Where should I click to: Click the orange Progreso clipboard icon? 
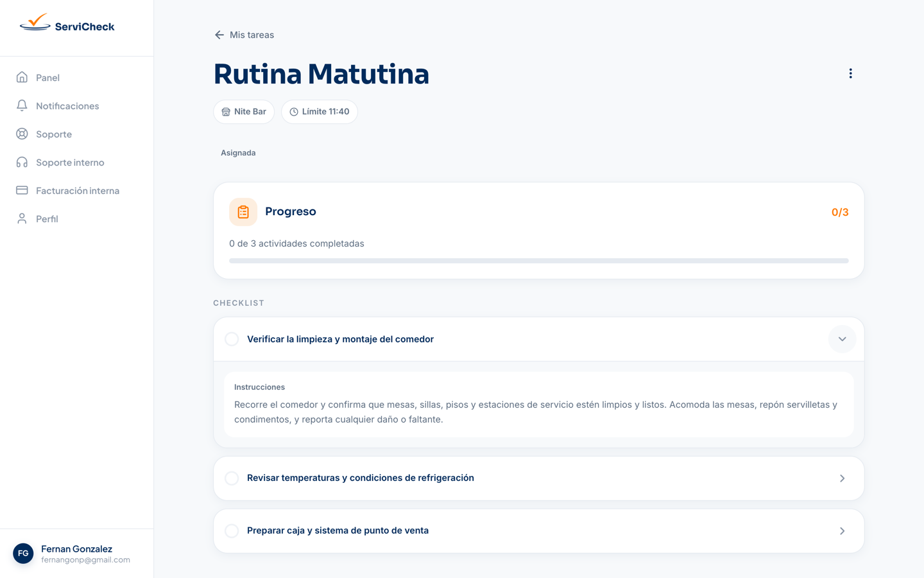coord(243,212)
